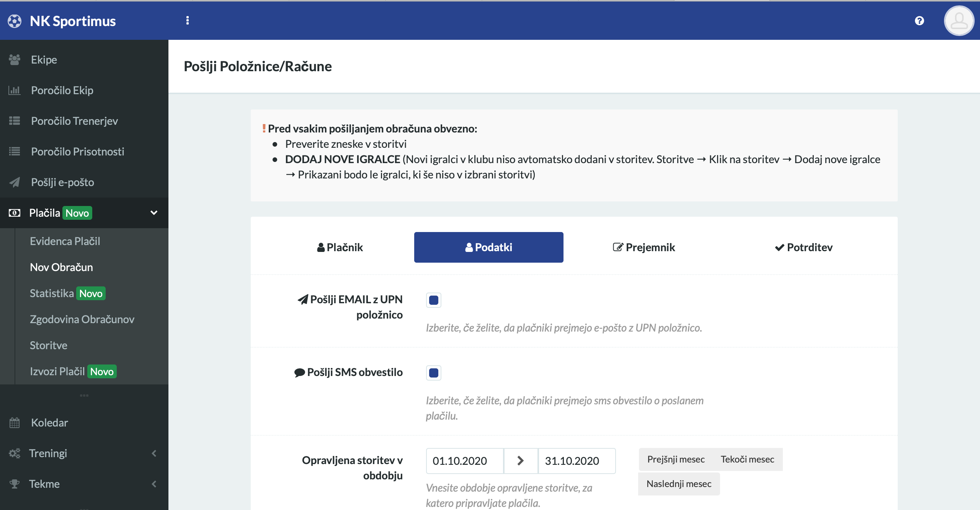Open Zgodovina Obračunov in sidebar
The image size is (980, 510).
pyautogui.click(x=82, y=319)
